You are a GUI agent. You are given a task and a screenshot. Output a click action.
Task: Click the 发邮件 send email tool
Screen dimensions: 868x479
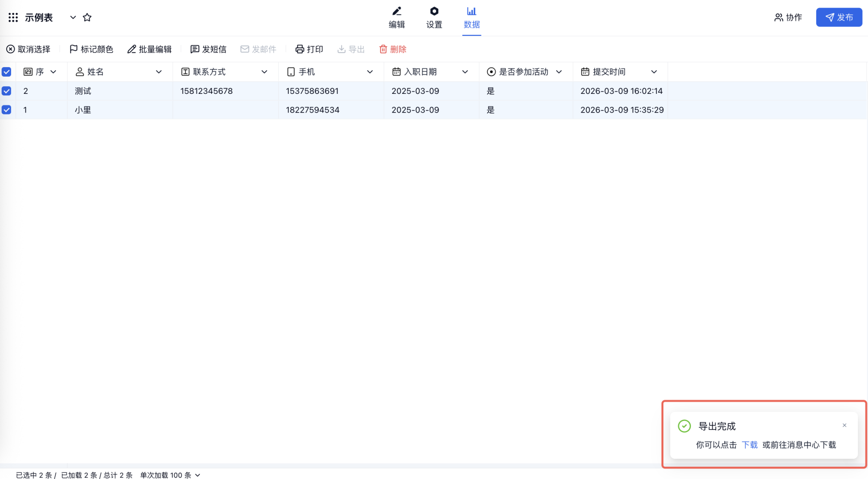[258, 49]
